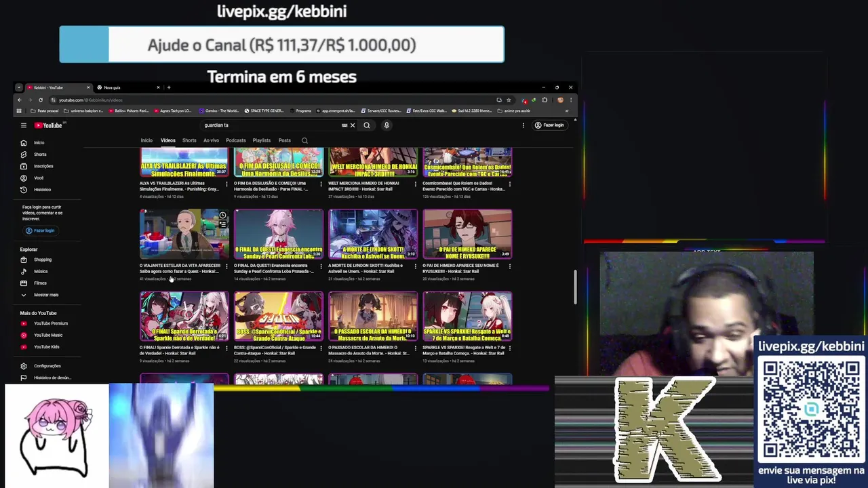Open title link O FINAL DA QUEST! Evanescia

(x=277, y=268)
